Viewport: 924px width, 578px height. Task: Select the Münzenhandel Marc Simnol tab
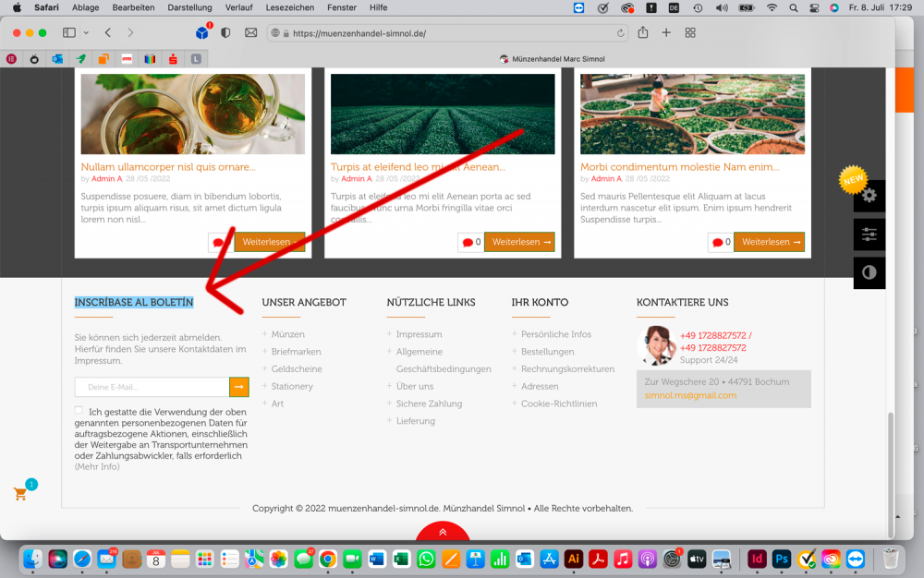553,59
